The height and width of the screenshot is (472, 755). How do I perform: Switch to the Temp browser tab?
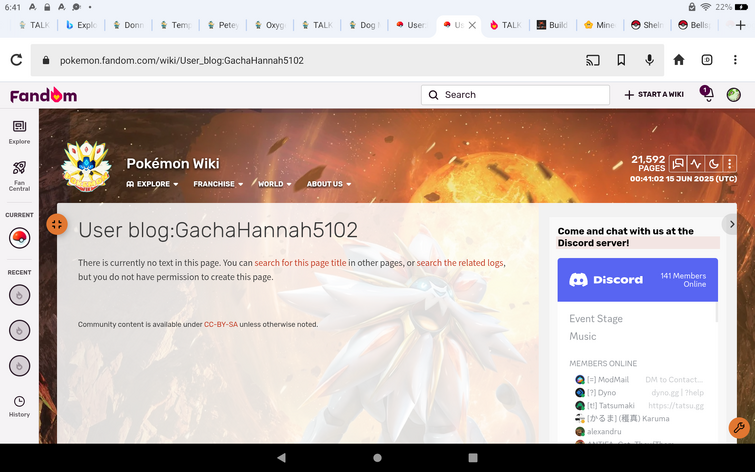[x=175, y=25]
